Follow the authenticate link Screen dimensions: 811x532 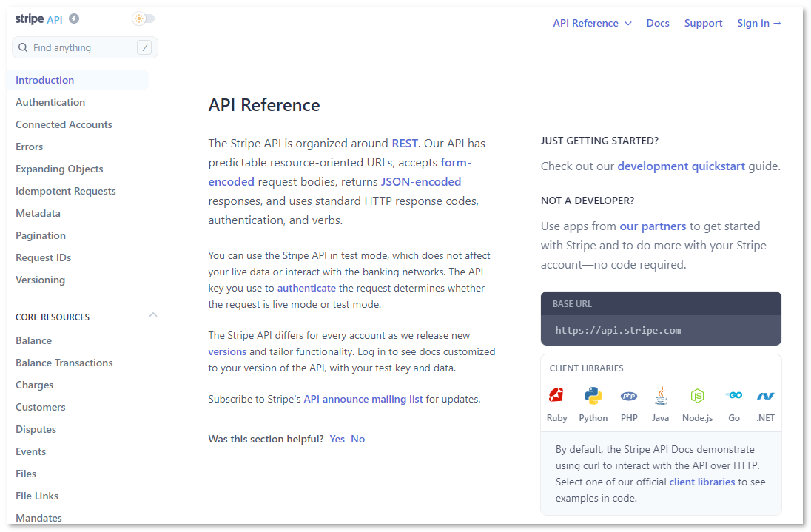pyautogui.click(x=306, y=288)
